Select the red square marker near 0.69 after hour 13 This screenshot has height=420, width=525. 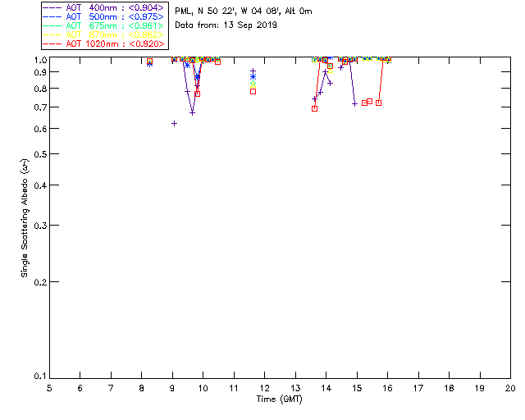point(314,109)
